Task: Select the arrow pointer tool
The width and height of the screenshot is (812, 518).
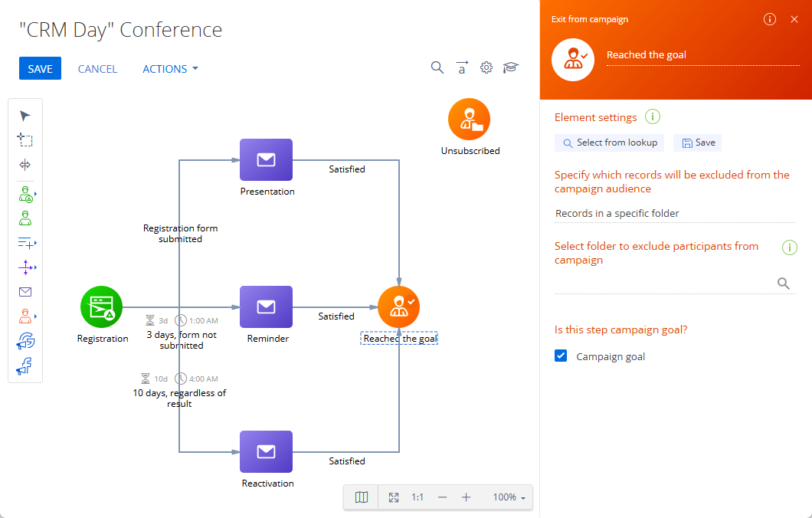Action: tap(25, 116)
